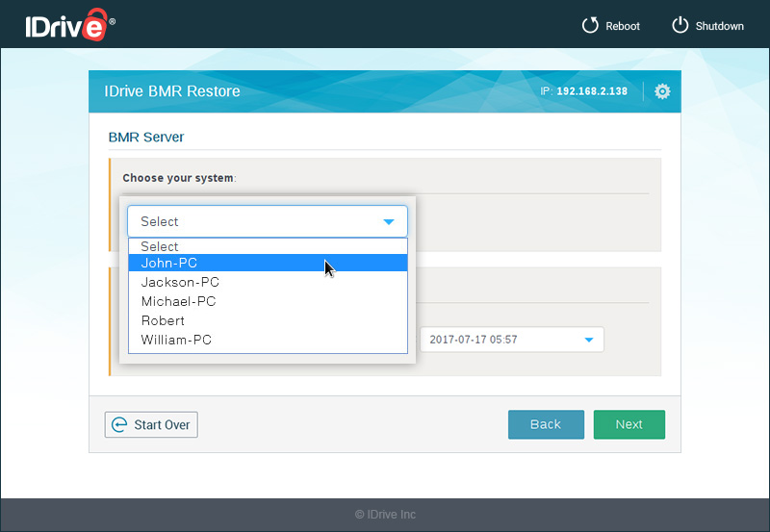Pick the blank 'Select' list option
Image resolution: width=770 pixels, height=532 pixels.
tap(160, 246)
